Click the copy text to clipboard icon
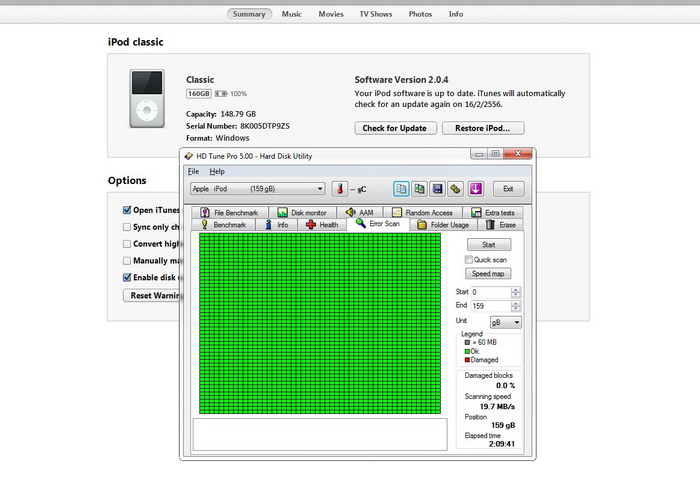 pyautogui.click(x=401, y=188)
